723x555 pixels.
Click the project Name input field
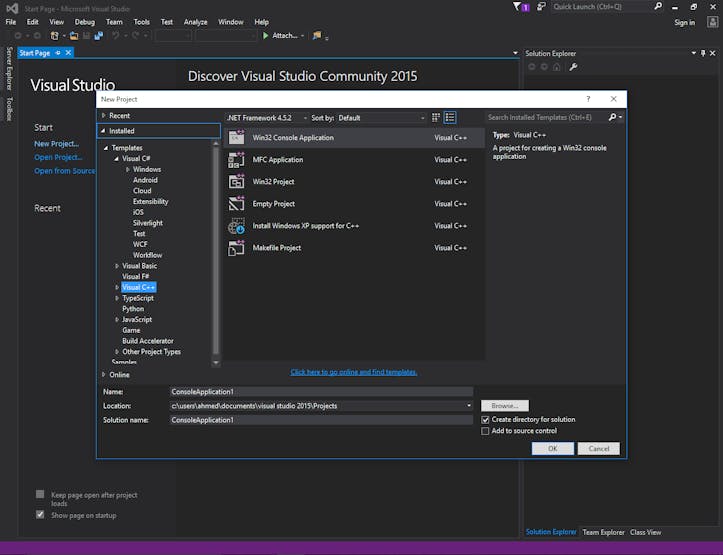pos(321,391)
